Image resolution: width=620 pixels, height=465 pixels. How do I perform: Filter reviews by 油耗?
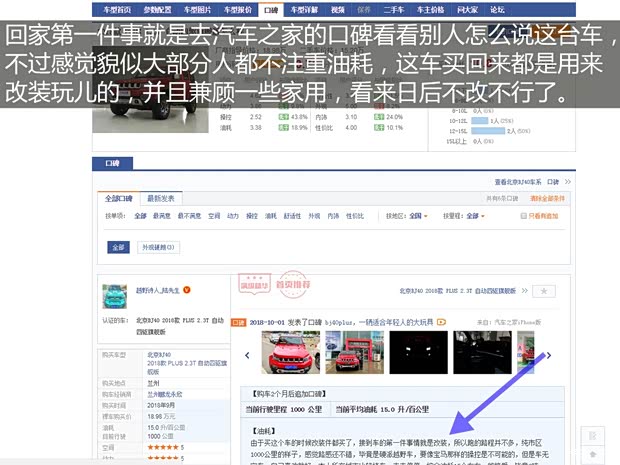[x=271, y=216]
